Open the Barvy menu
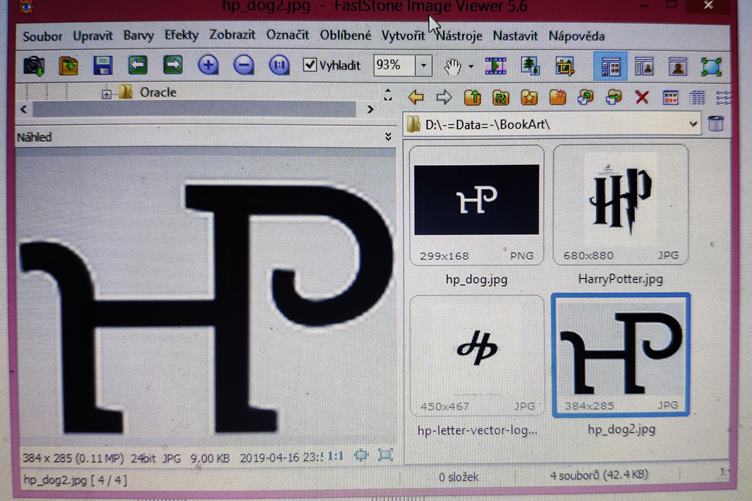 (x=139, y=35)
